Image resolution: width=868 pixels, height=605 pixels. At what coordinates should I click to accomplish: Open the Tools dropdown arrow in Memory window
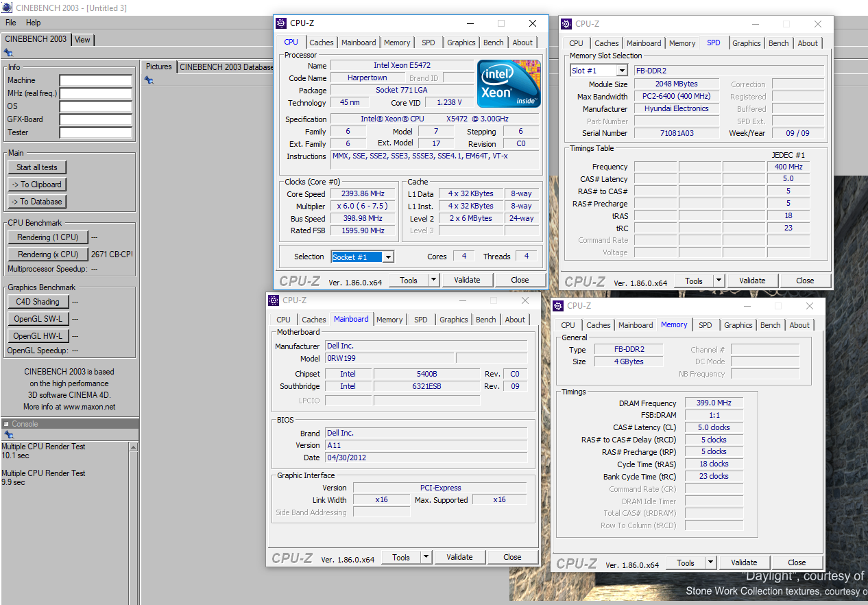[x=710, y=563]
